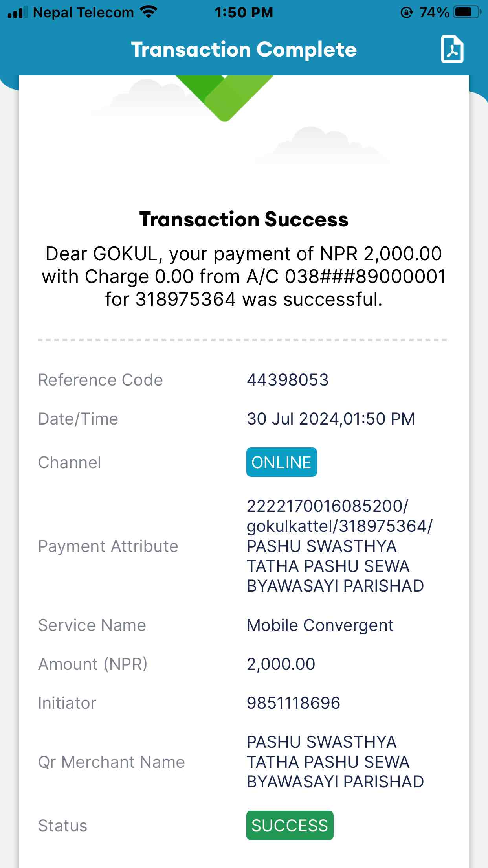Tap the 1:50 PM clock in status bar
This screenshot has height=868, width=488.
click(244, 13)
